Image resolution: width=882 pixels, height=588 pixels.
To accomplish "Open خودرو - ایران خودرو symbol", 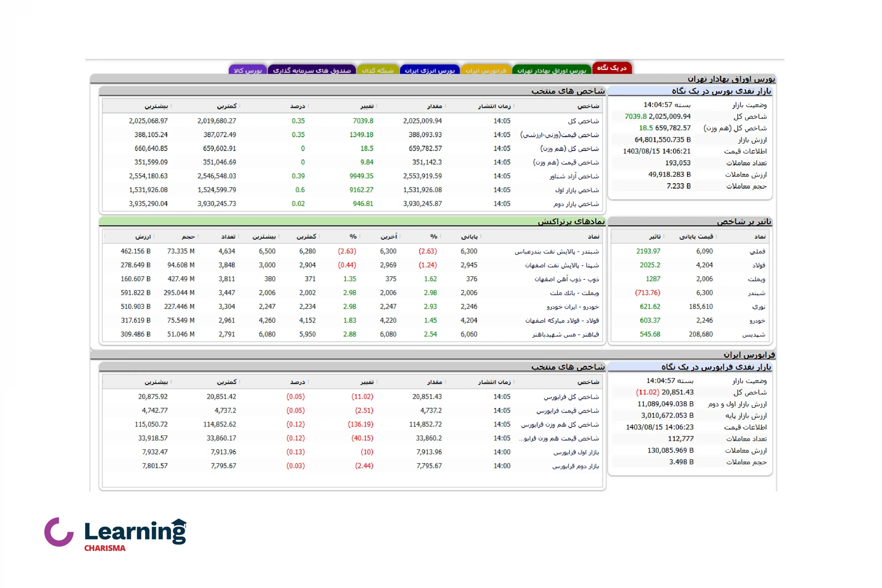I will 573,307.
